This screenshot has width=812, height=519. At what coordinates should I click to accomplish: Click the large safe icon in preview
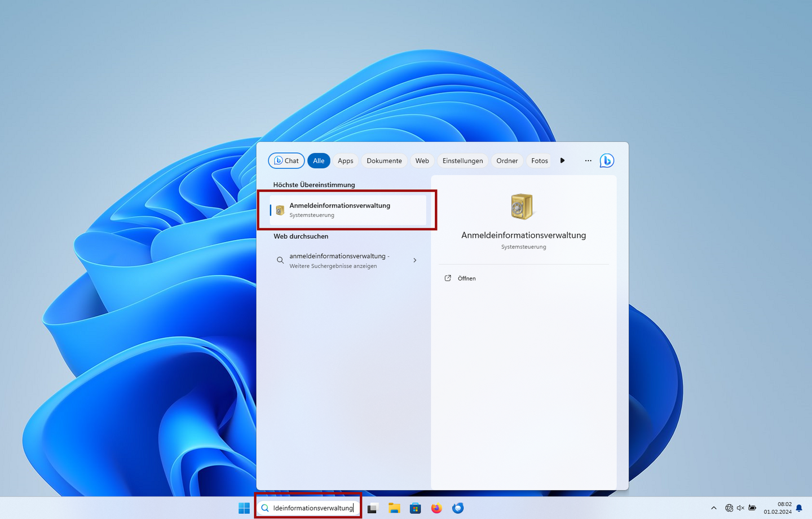(x=522, y=206)
